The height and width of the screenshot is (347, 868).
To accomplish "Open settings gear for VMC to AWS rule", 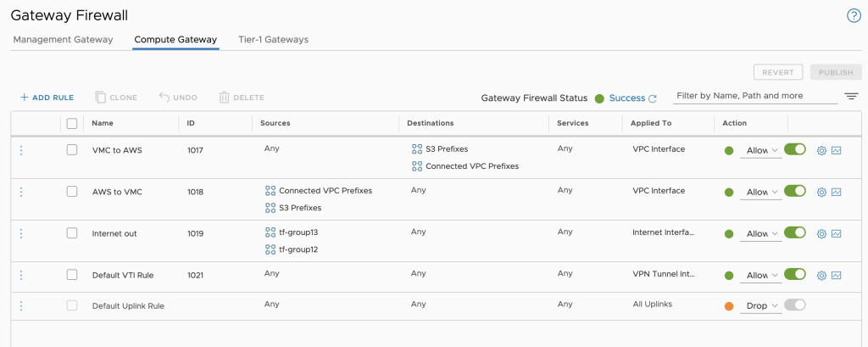I will coord(821,151).
